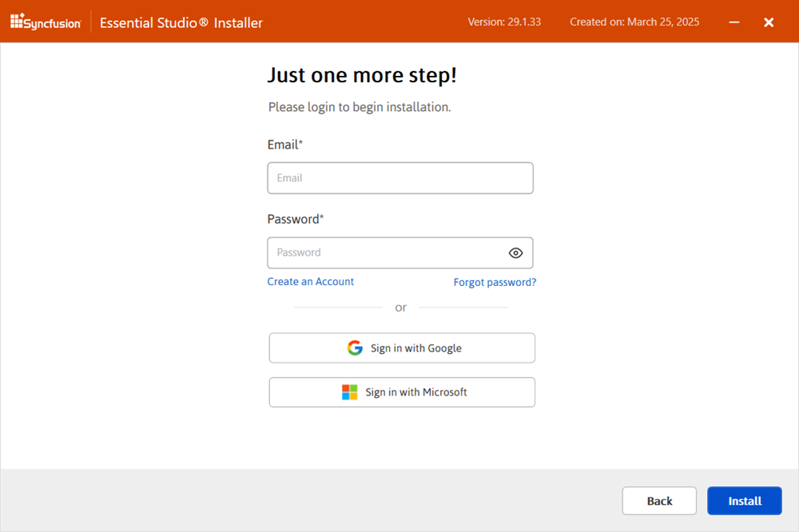Open the Forgot password? link

tap(495, 282)
